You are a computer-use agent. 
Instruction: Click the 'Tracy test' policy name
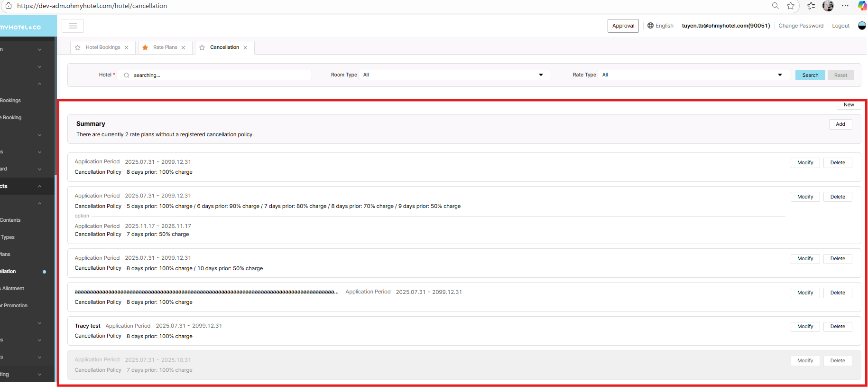[87, 326]
